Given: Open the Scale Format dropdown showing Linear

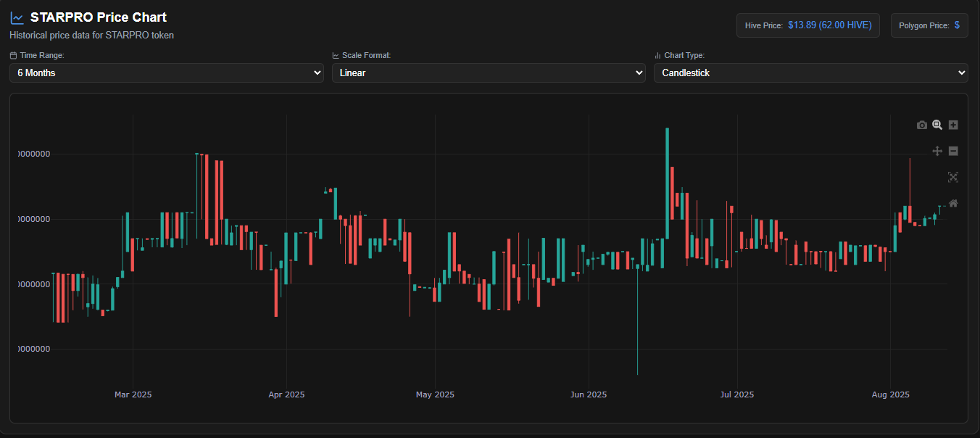Looking at the screenshot, I should pos(489,73).
